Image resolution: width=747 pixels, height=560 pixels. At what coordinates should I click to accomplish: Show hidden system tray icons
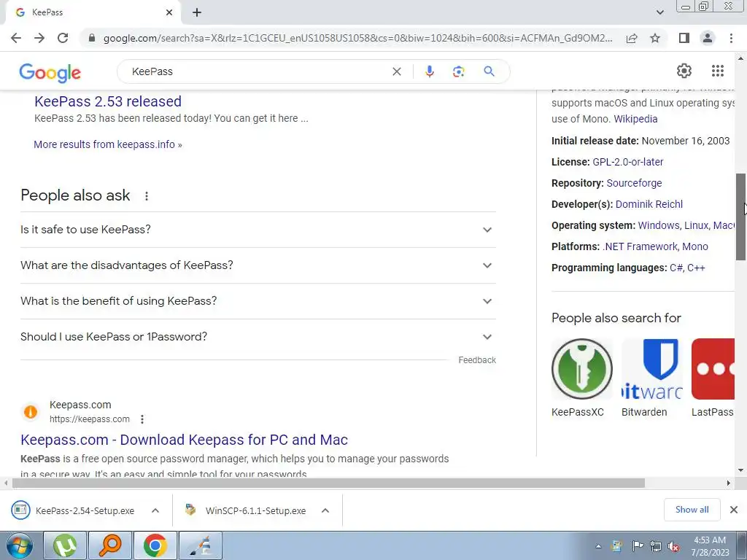pyautogui.click(x=598, y=546)
